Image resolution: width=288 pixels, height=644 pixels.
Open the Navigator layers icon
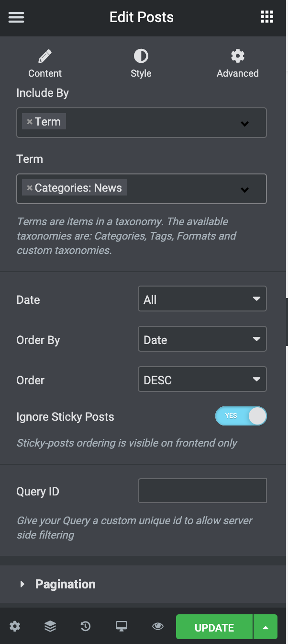(50, 626)
